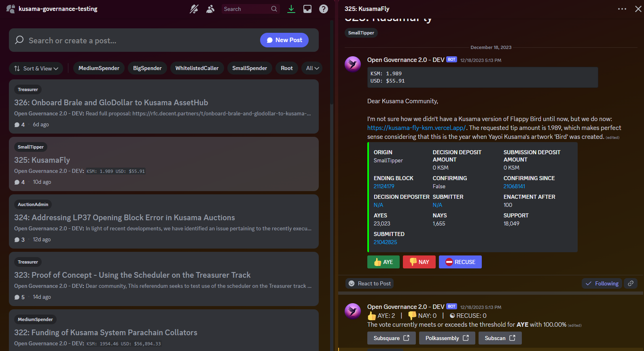Click the New Post button
The width and height of the screenshot is (644, 351).
pos(284,40)
